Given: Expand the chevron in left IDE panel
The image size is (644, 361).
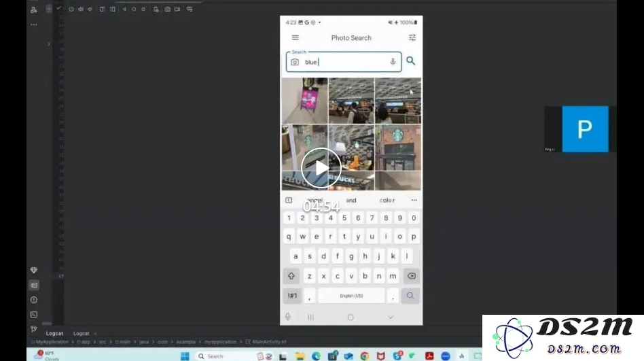Looking at the screenshot, I should pyautogui.click(x=48, y=44).
